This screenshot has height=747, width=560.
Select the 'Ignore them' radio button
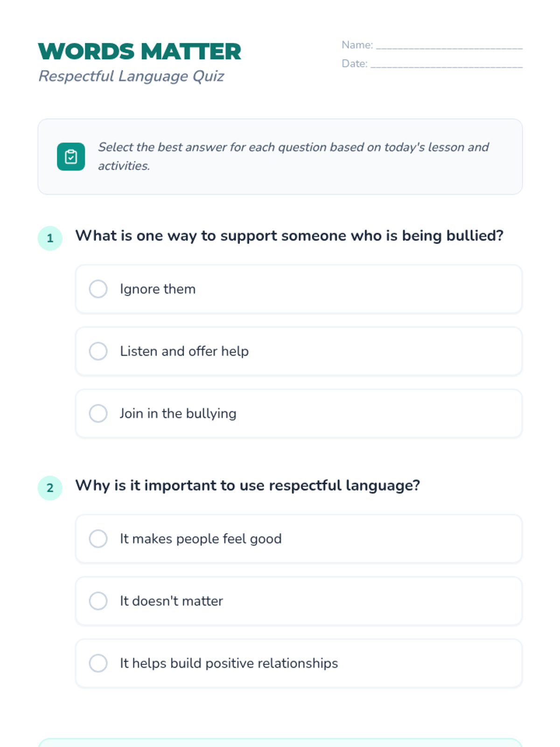[x=98, y=289]
